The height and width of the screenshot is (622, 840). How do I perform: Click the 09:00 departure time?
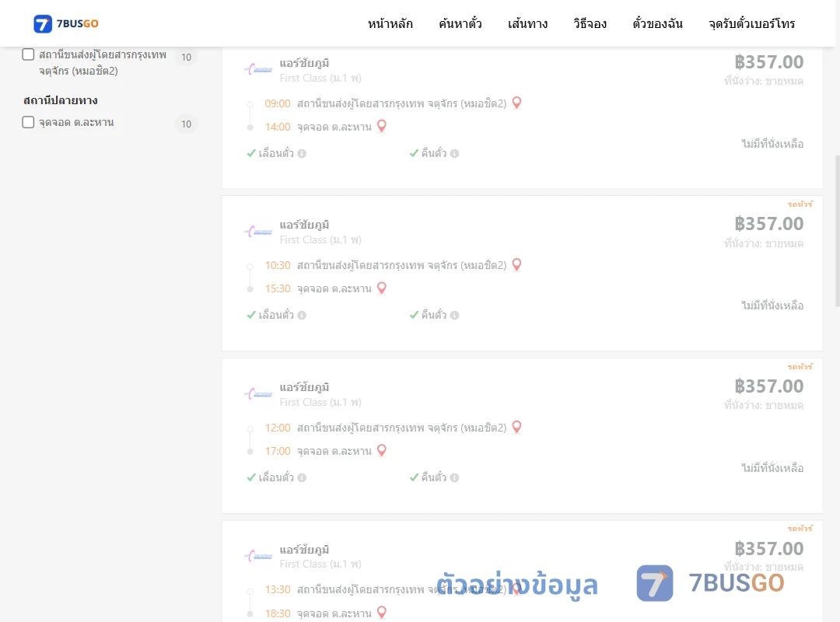click(278, 103)
